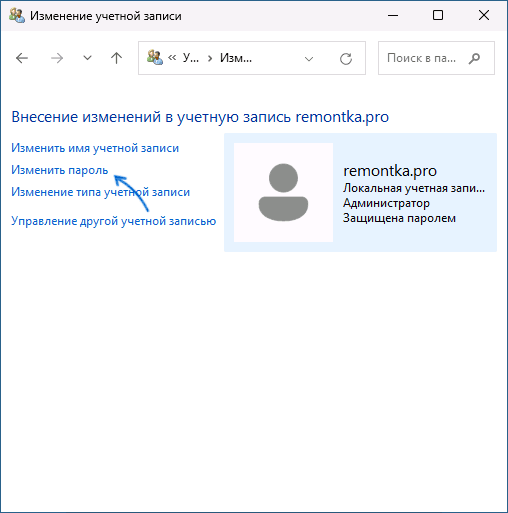The width and height of the screenshot is (508, 513).
Task: Close the 'Изменение учетной записи' window
Action: [x=484, y=15]
